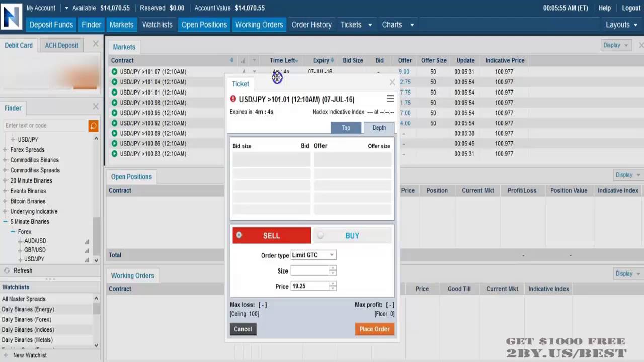Open the Tickets dropdown menu
The height and width of the screenshot is (362, 644).
356,25
